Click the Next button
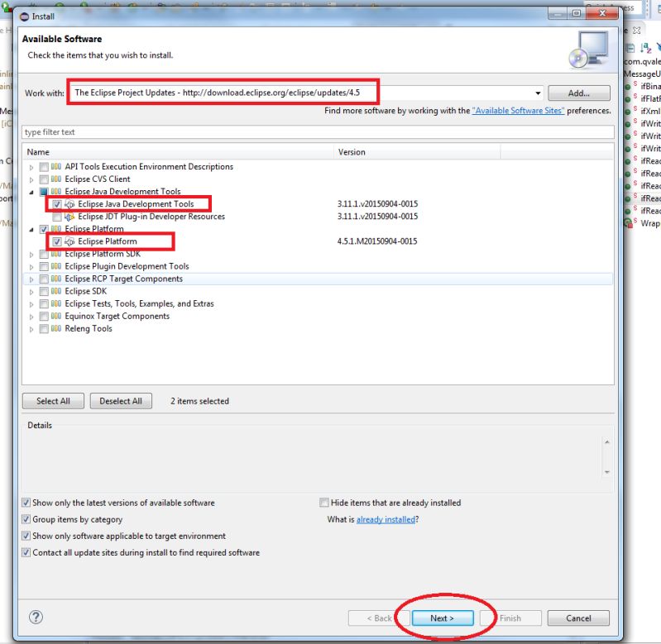 (x=443, y=618)
